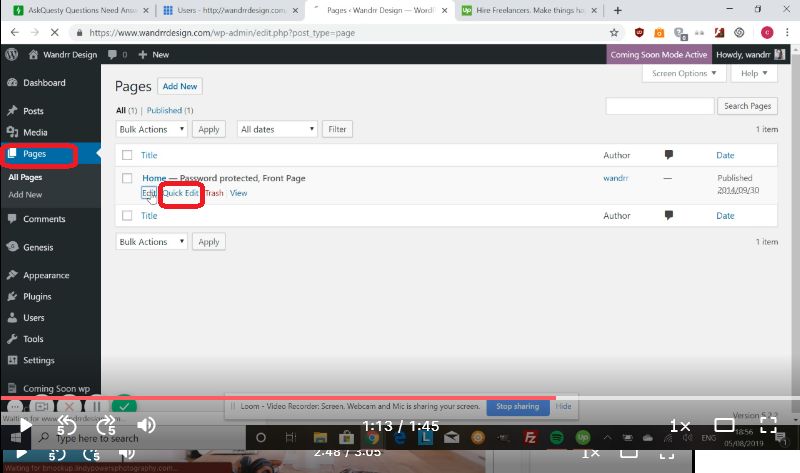Screen dimensions: 800x473
Task: Open the bottom Bulk Actions dropdown
Action: [152, 241]
